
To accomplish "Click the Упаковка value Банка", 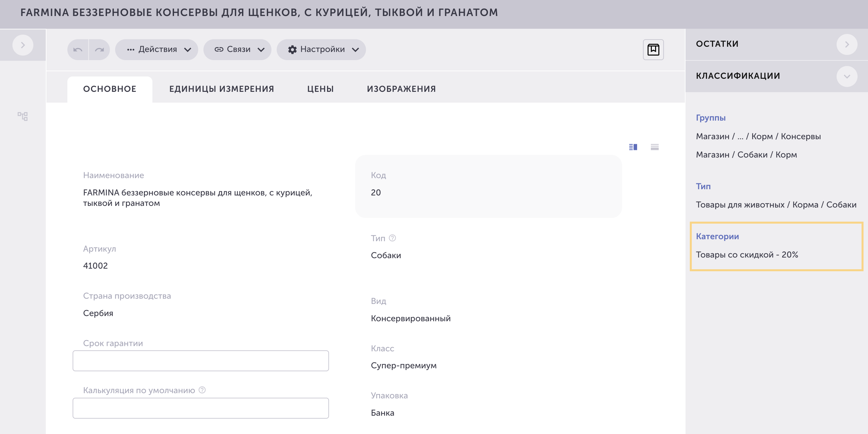I will click(382, 413).
